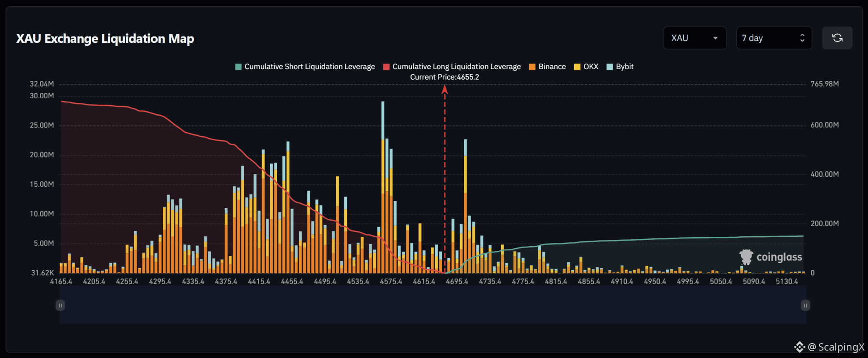
Task: Click the 4775.4 price axis label
Action: coord(523,281)
